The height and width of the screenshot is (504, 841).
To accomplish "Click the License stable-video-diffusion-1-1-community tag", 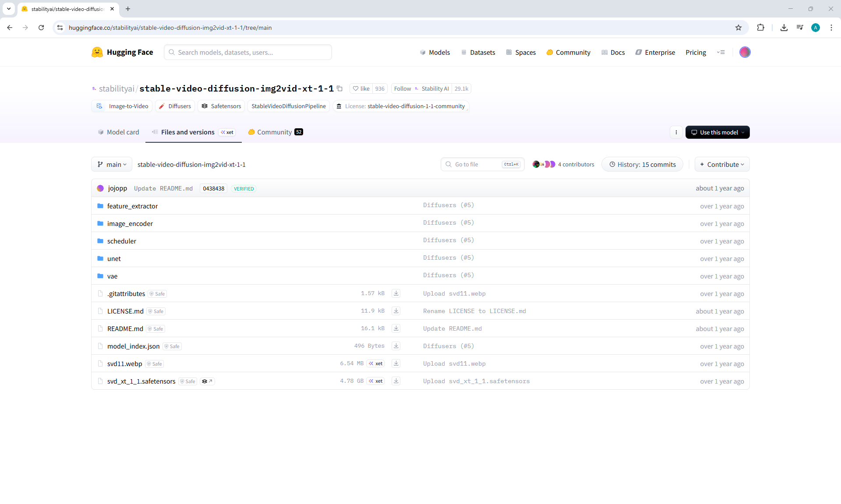I will [400, 106].
